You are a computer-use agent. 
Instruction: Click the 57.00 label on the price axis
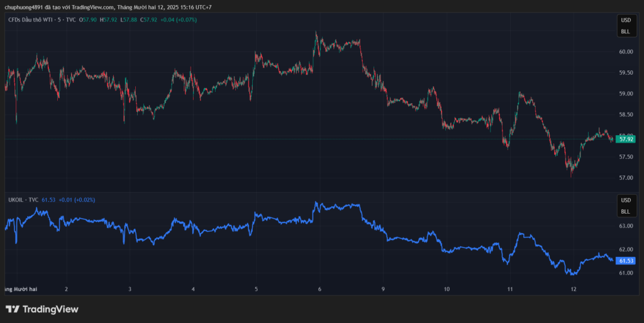click(625, 178)
